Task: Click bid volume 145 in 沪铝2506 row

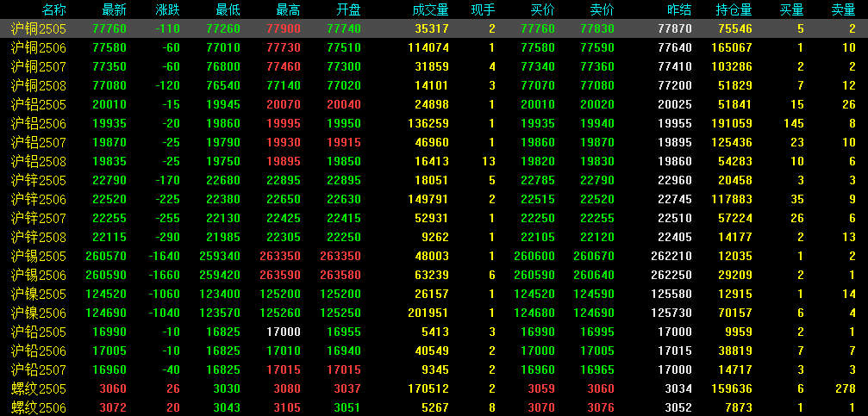Action: click(x=795, y=124)
